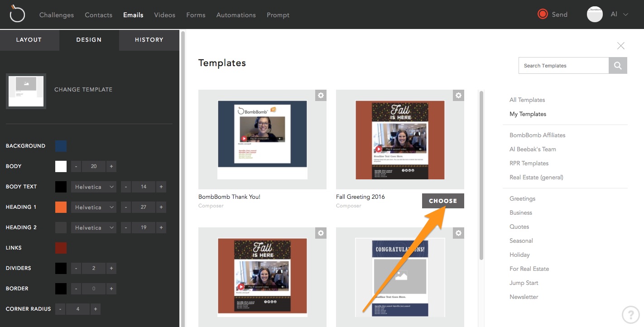Open BombBomb Affiliates category
The width and height of the screenshot is (644, 327).
(x=537, y=135)
